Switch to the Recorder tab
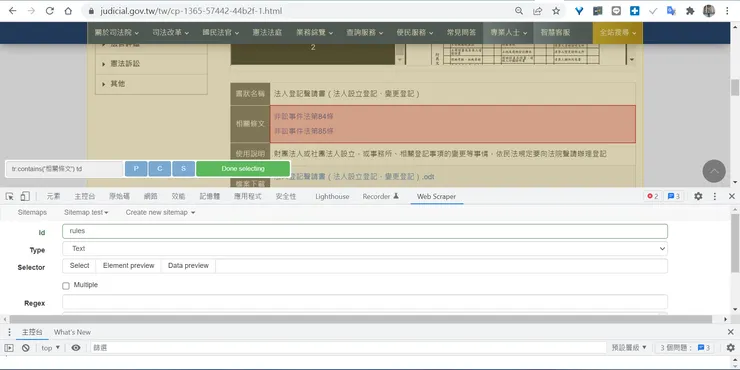Image resolution: width=740 pixels, height=370 pixels. tap(380, 196)
